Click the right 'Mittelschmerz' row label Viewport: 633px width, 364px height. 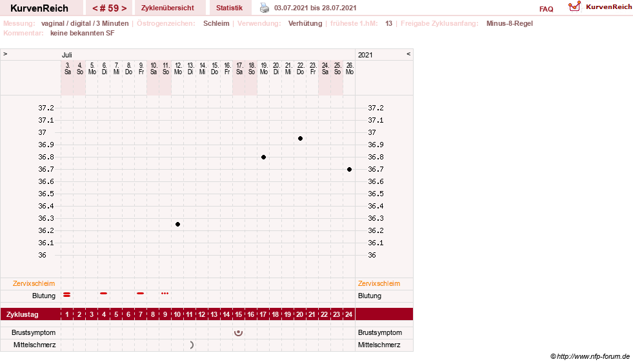[379, 345]
